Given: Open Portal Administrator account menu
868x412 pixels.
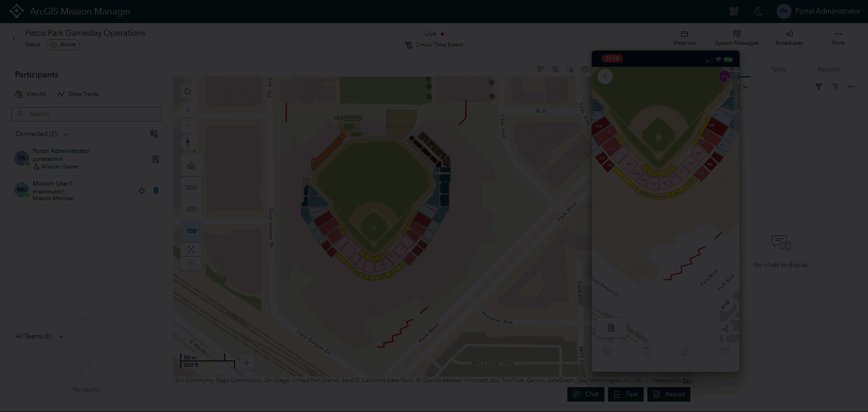Looking at the screenshot, I should [x=819, y=11].
